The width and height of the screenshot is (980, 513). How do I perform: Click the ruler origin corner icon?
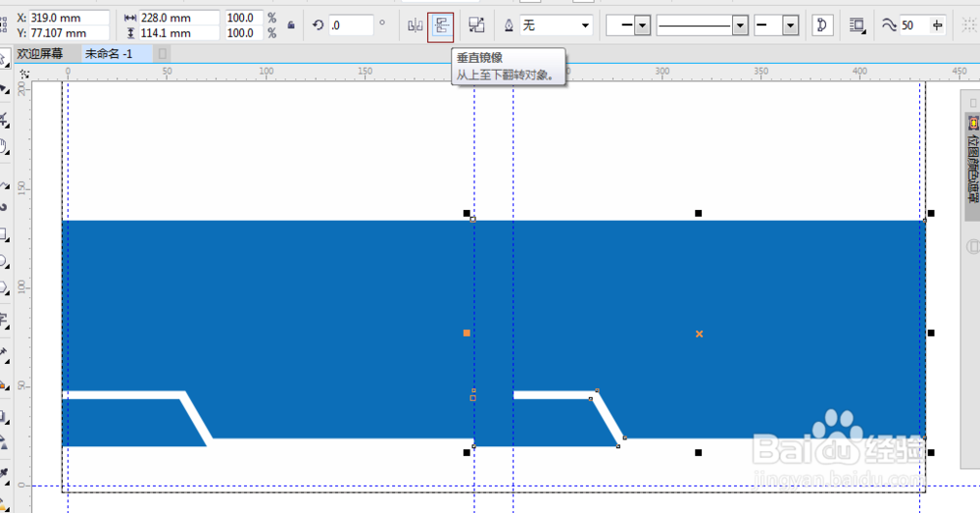[24, 74]
